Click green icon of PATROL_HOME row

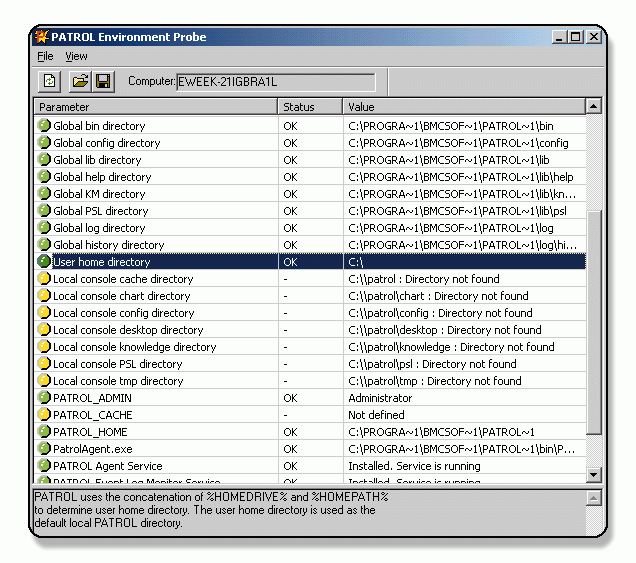(x=43, y=432)
